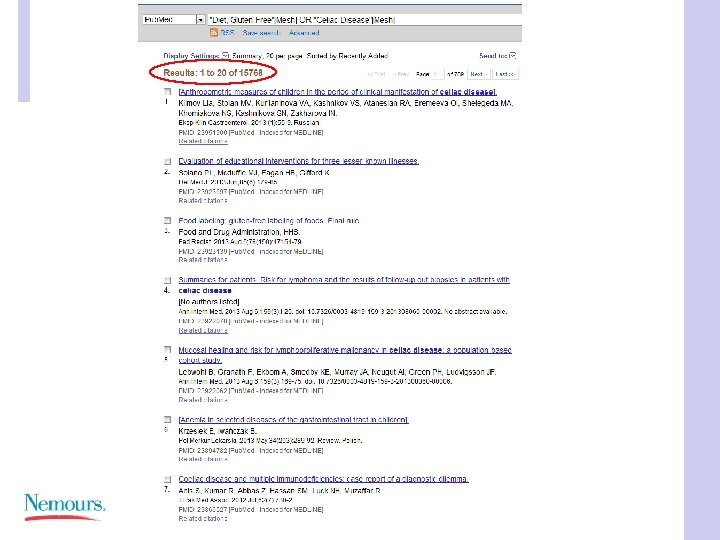Click the Page number input box

[x=438, y=74]
